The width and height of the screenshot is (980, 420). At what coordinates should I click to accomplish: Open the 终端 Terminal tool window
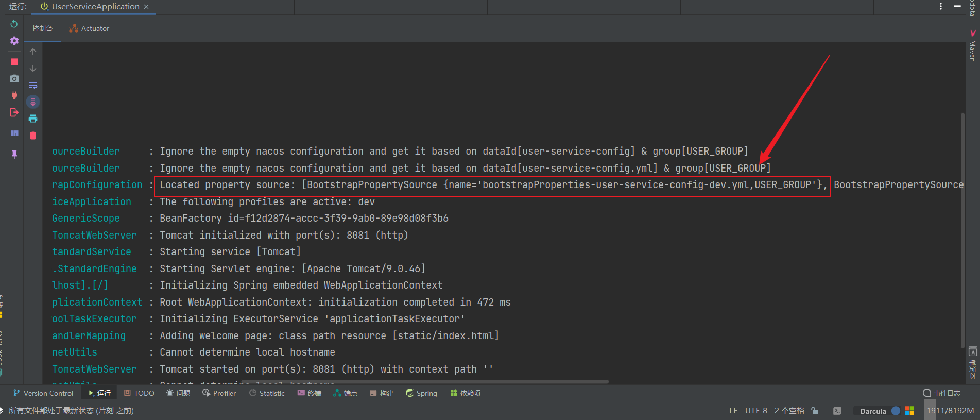(310, 393)
